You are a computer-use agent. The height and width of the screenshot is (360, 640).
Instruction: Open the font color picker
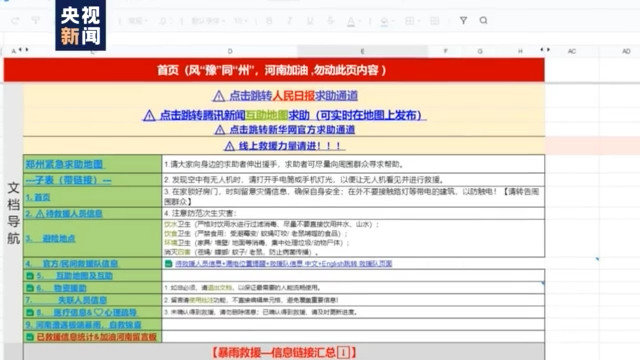353,21
